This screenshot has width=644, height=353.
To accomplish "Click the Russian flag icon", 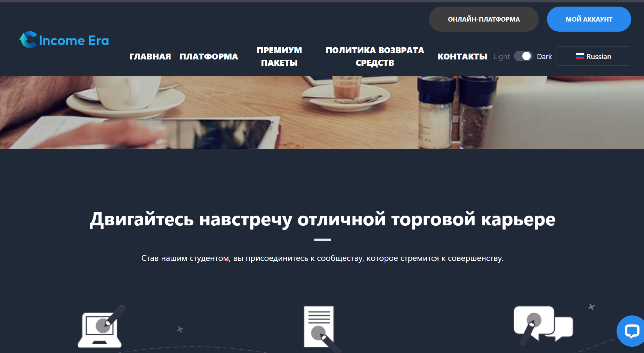I will point(580,56).
